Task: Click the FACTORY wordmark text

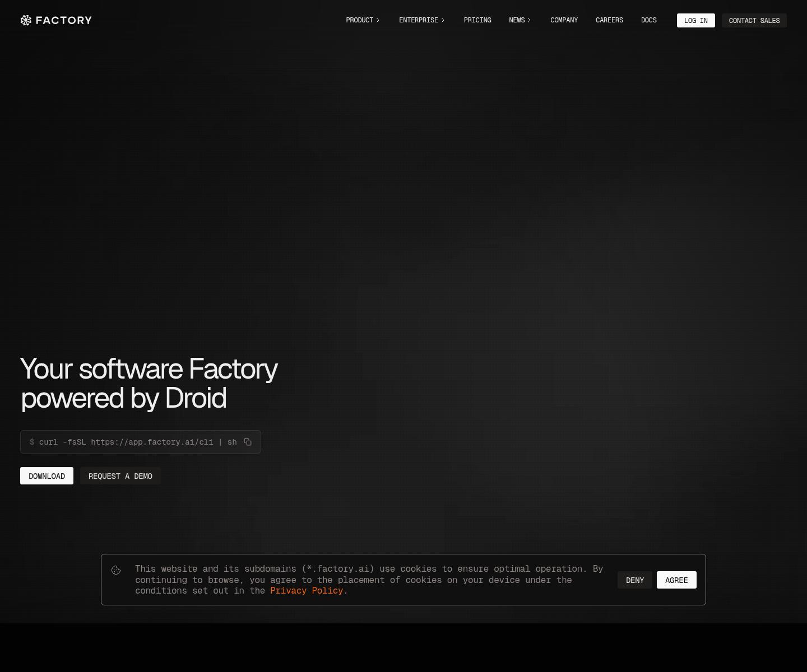Action: click(x=64, y=20)
